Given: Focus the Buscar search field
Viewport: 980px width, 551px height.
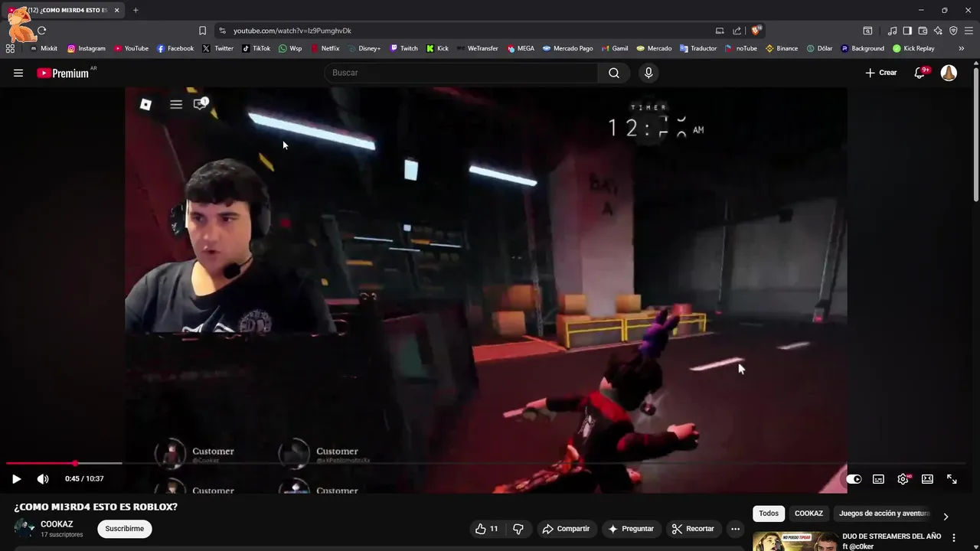Looking at the screenshot, I should pos(461,73).
